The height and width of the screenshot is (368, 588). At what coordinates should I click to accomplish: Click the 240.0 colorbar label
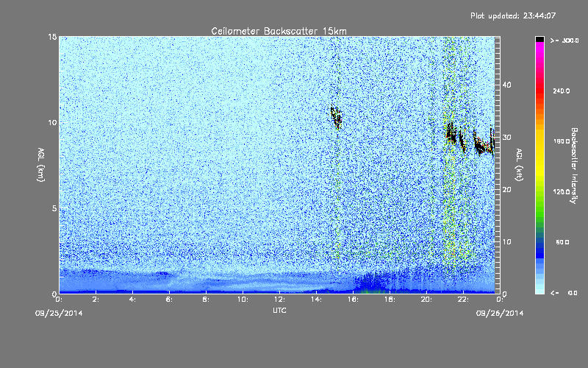[x=561, y=91]
